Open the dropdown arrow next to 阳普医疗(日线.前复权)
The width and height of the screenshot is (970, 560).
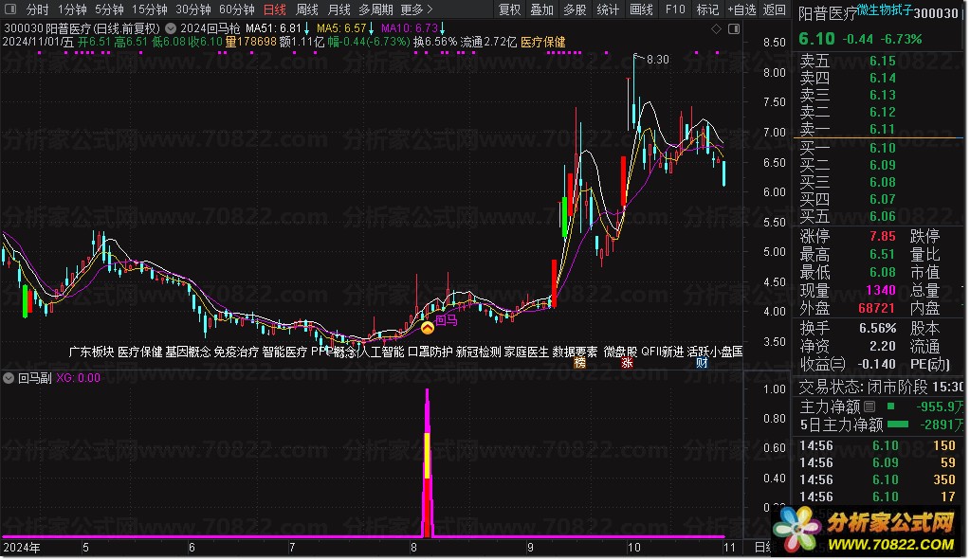pos(170,28)
